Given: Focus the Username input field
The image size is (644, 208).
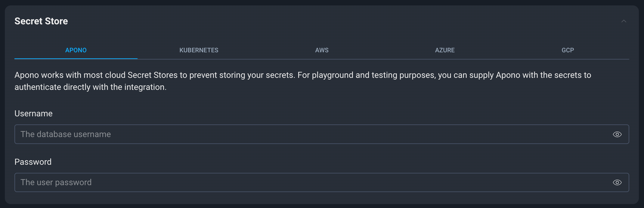Looking at the screenshot, I should tap(322, 134).
